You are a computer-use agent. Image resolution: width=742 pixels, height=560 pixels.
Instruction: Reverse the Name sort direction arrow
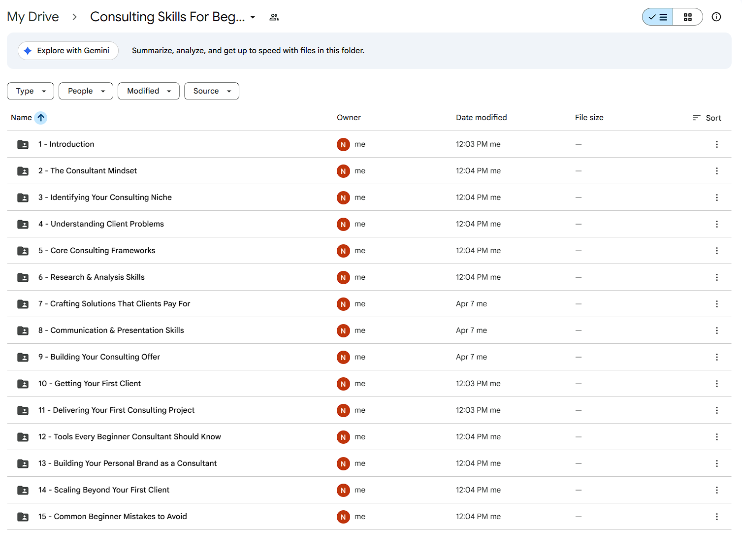[x=41, y=118]
